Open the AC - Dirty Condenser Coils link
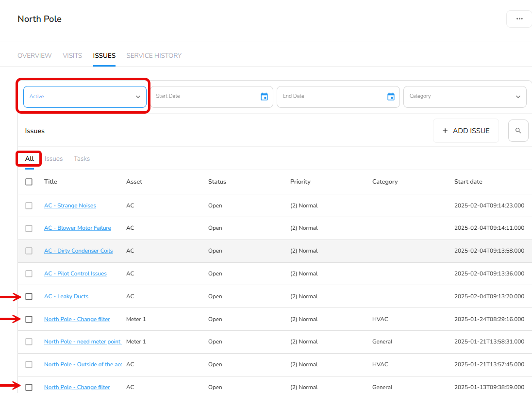The image size is (532, 393). (x=78, y=251)
